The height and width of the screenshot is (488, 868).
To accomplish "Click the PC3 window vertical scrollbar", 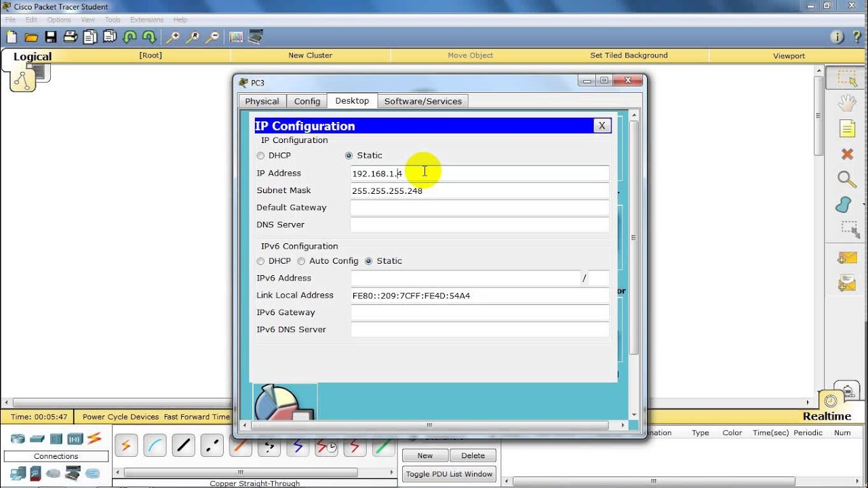I will 634,237.
